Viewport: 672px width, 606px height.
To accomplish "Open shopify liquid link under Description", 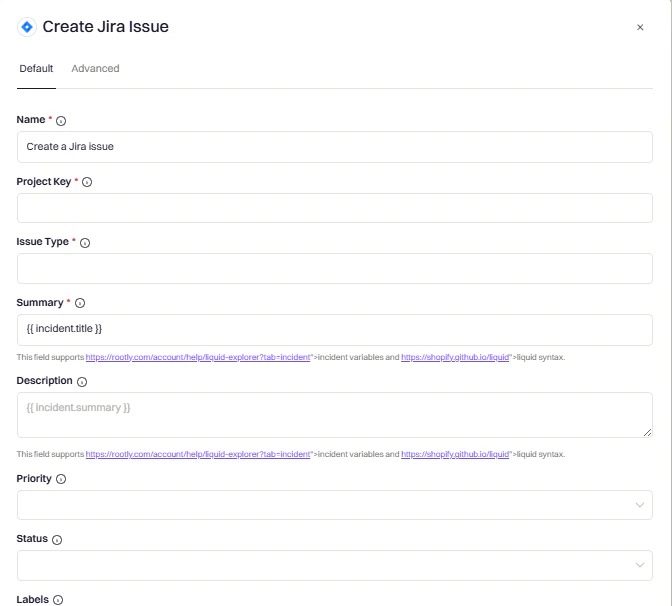I will coord(455,454).
